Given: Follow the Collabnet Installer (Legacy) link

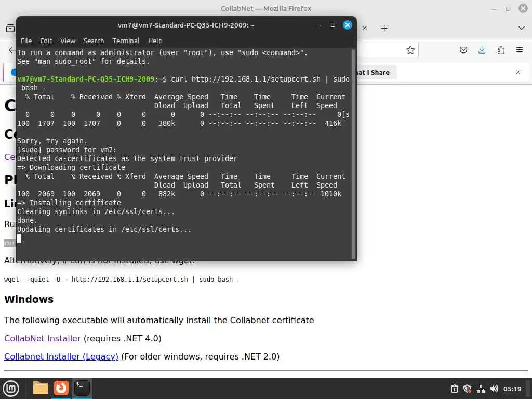Looking at the screenshot, I should [61, 356].
